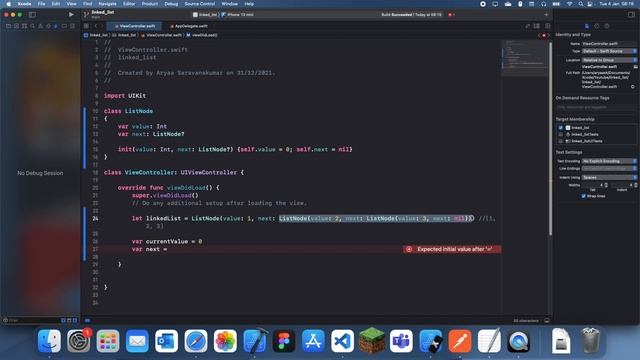The height and width of the screenshot is (360, 640).
Task: Click the editor vertical scrollbar
Action: click(x=550, y=139)
